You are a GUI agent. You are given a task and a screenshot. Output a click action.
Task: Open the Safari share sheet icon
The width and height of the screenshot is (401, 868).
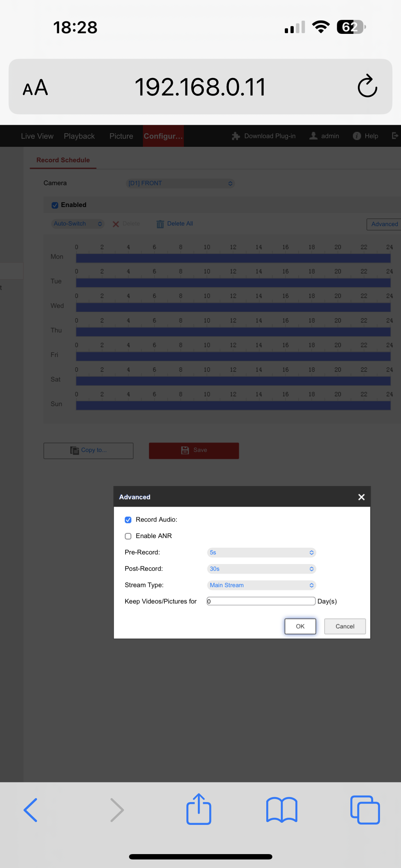click(199, 809)
